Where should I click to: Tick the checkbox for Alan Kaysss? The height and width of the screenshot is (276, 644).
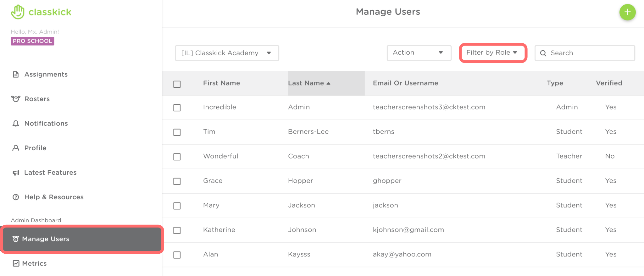[x=177, y=255]
